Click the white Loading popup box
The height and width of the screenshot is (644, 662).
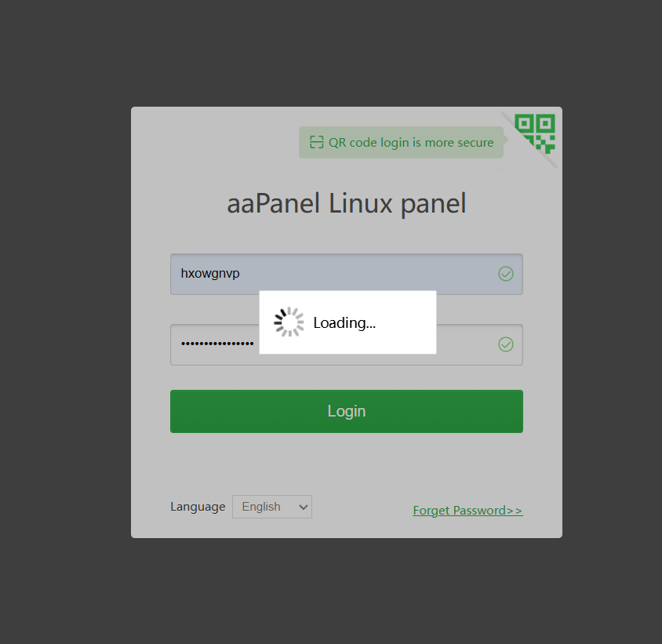347,322
